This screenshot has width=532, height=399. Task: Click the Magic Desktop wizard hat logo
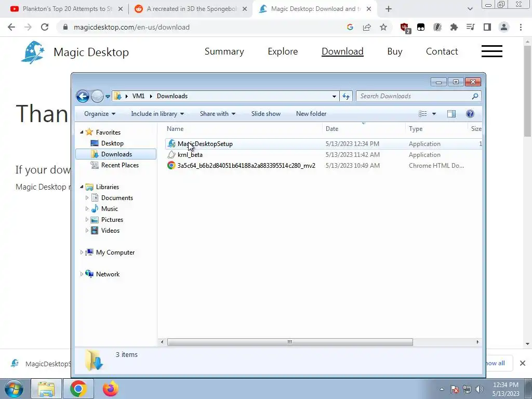click(33, 52)
